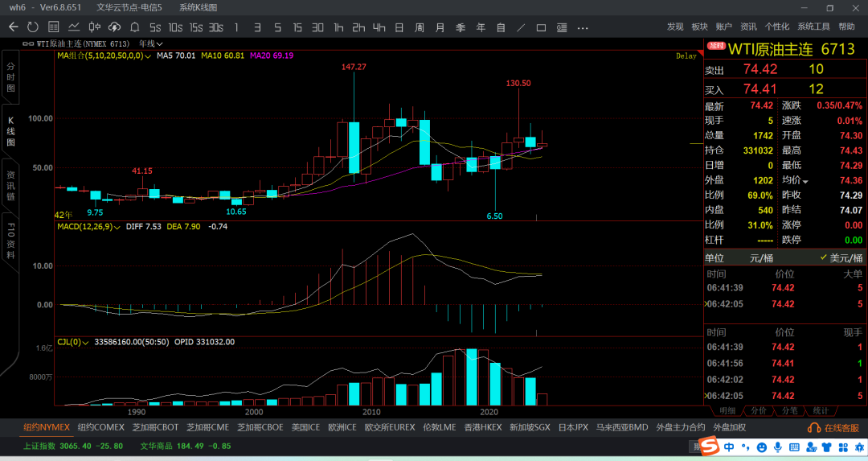The image size is (868, 461).
Task: Open the 分价 tab below trade list
Action: 759,410
